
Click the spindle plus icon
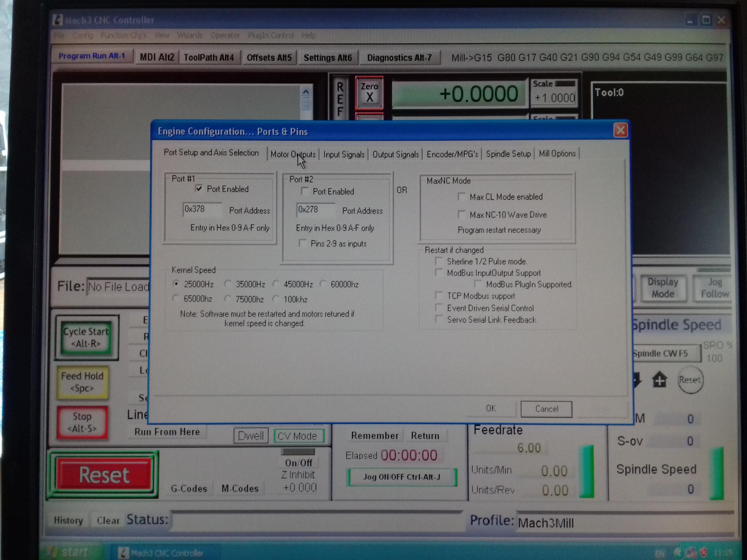click(659, 380)
